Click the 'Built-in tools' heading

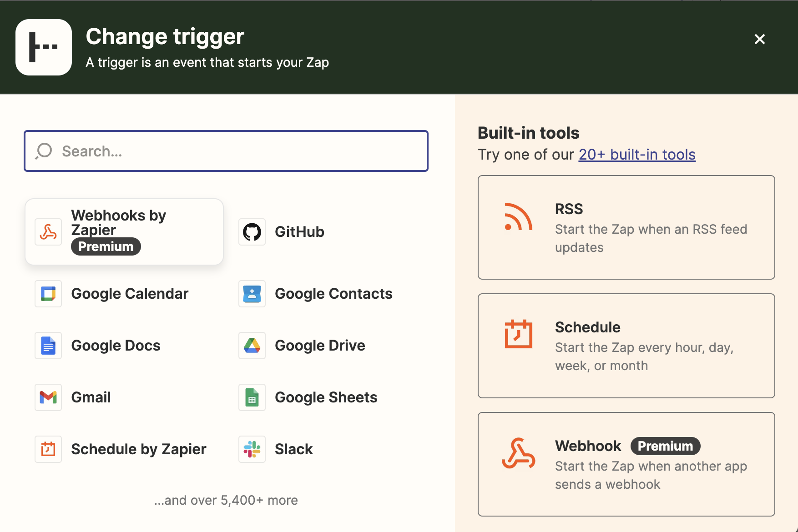click(529, 133)
